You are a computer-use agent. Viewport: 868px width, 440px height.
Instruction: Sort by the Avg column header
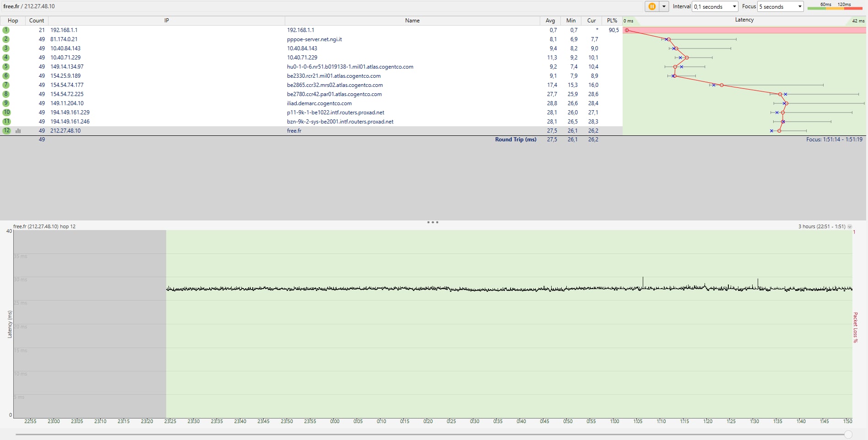[550, 21]
